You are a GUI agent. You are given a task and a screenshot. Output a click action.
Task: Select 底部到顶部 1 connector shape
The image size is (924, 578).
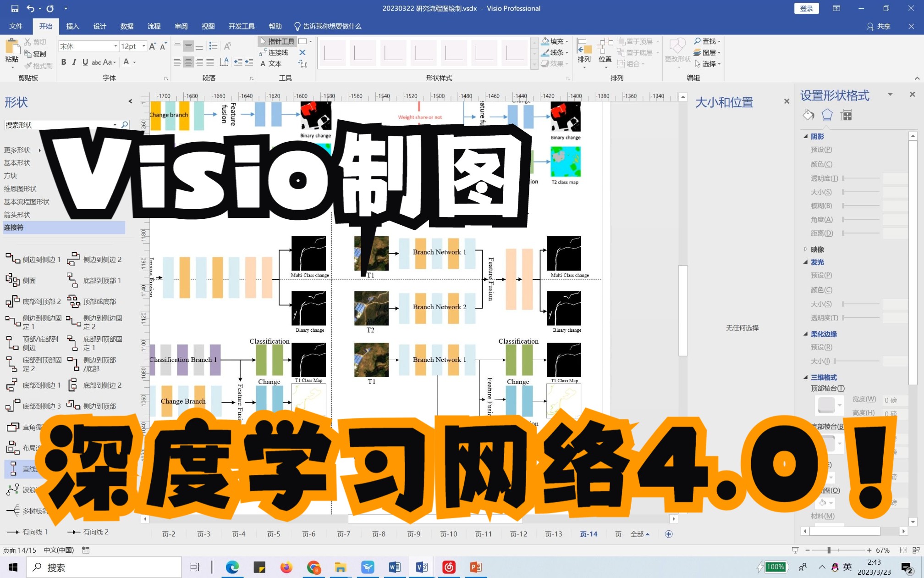pos(95,280)
